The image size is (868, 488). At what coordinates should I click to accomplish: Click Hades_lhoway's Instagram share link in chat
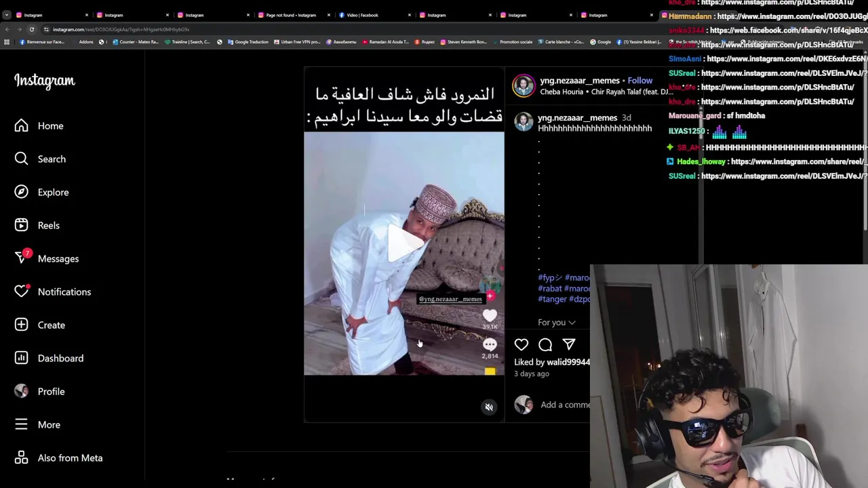(799, 161)
